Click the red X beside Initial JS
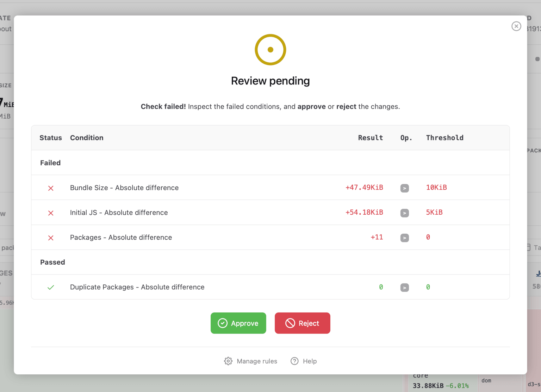Screen dimensions: 541x392 pos(51,213)
